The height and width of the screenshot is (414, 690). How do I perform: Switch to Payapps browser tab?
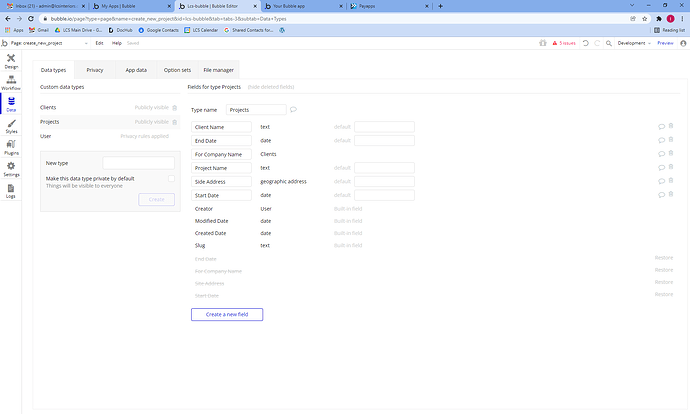click(x=389, y=6)
